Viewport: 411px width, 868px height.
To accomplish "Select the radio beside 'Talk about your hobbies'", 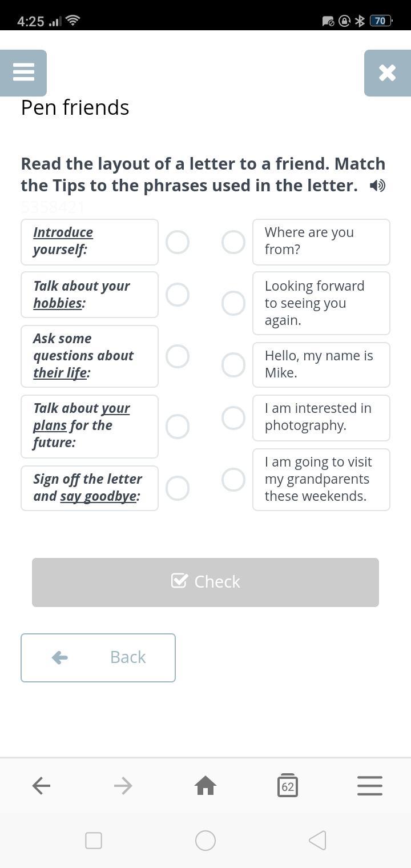I will [178, 295].
